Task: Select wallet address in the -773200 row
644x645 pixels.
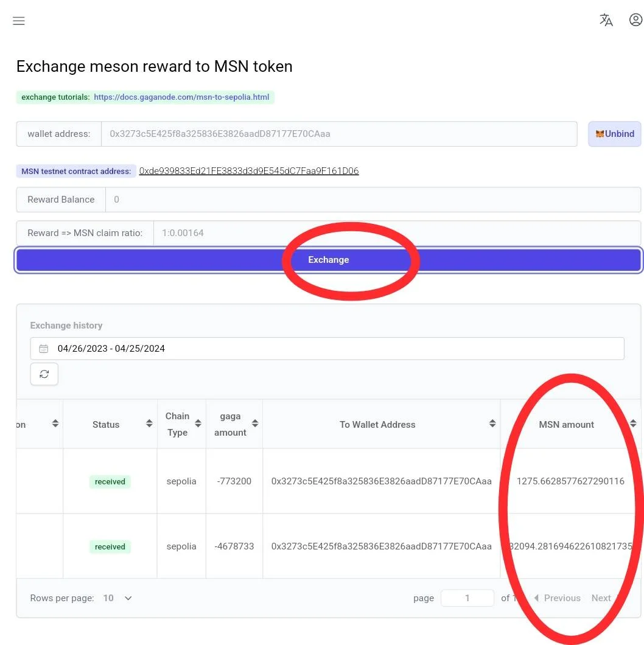Action: [x=382, y=481]
